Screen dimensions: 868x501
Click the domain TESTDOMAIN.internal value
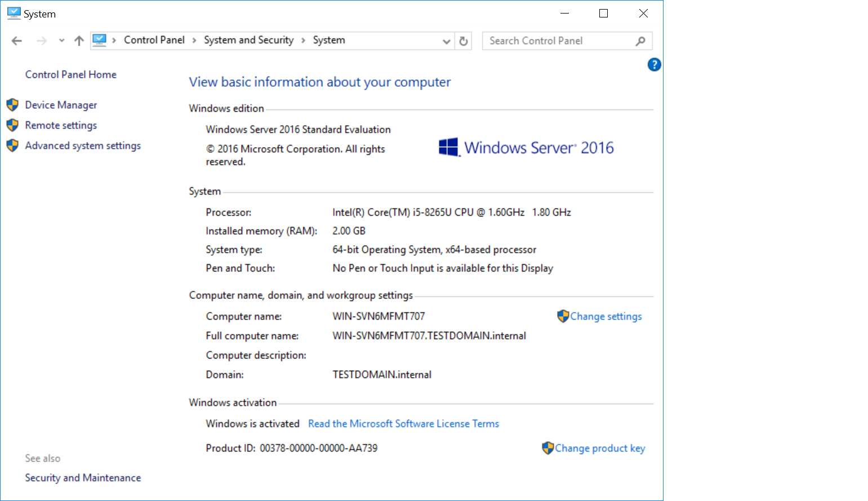[382, 375]
